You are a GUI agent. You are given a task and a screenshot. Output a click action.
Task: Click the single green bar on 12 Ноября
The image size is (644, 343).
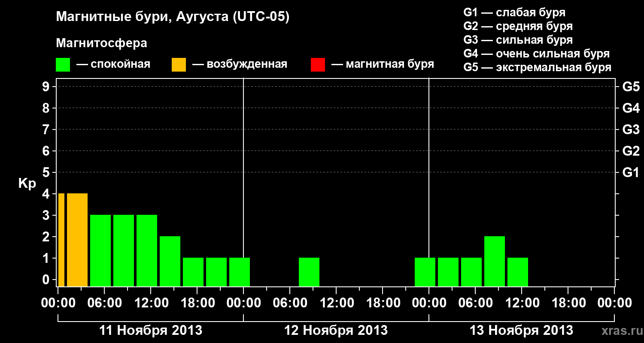point(309,272)
